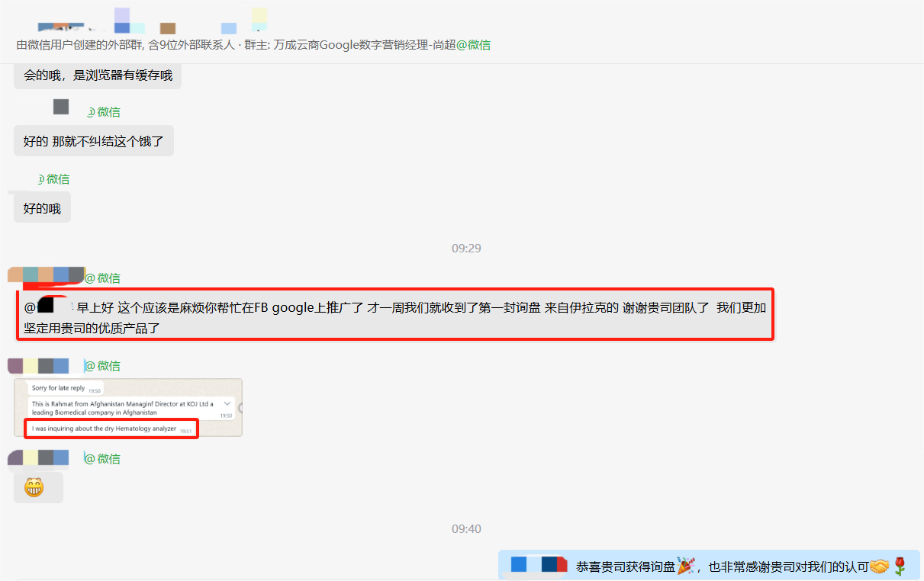Click the multicolored avatar beside the red-boxed message

point(44,274)
